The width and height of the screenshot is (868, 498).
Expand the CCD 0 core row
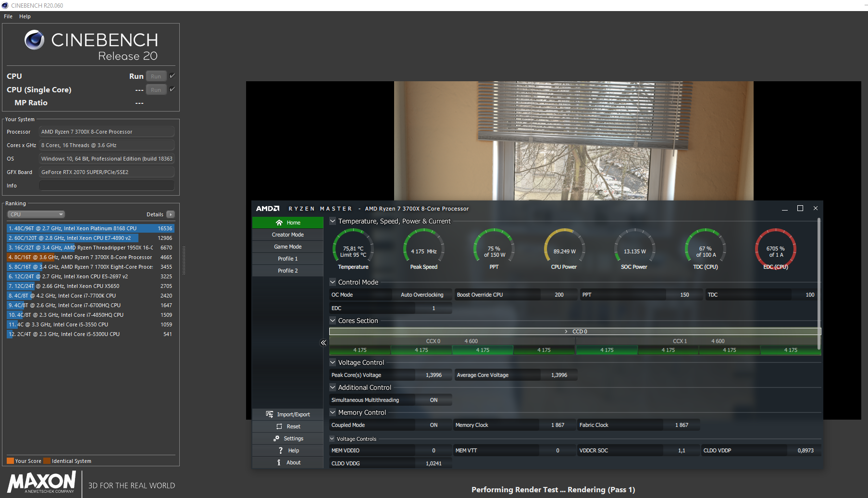575,332
